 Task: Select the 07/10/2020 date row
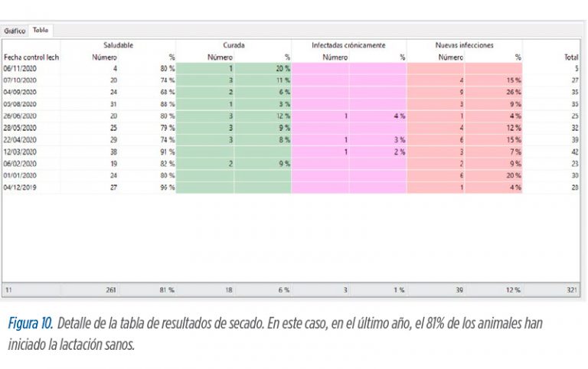click(x=291, y=80)
